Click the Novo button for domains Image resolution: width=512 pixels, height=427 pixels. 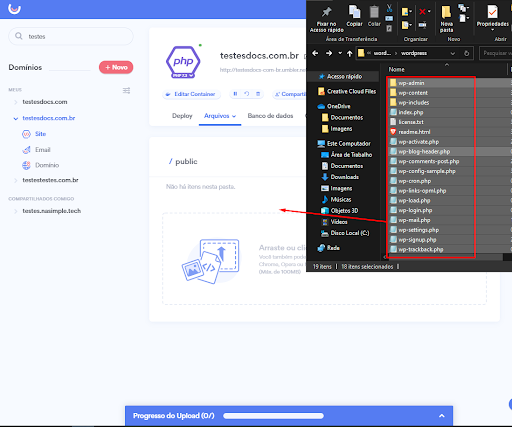pyautogui.click(x=116, y=67)
